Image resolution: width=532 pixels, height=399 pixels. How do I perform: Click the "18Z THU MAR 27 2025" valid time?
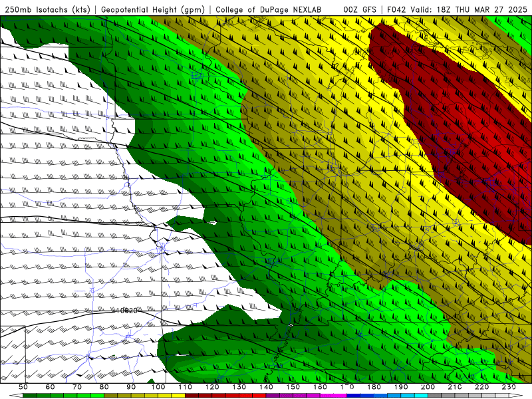[x=481, y=9]
